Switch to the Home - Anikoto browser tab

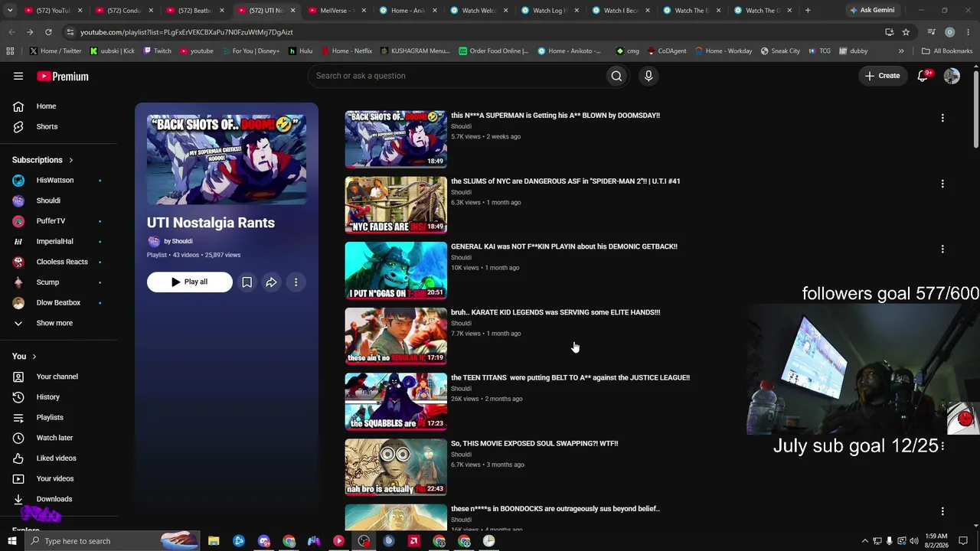(406, 11)
